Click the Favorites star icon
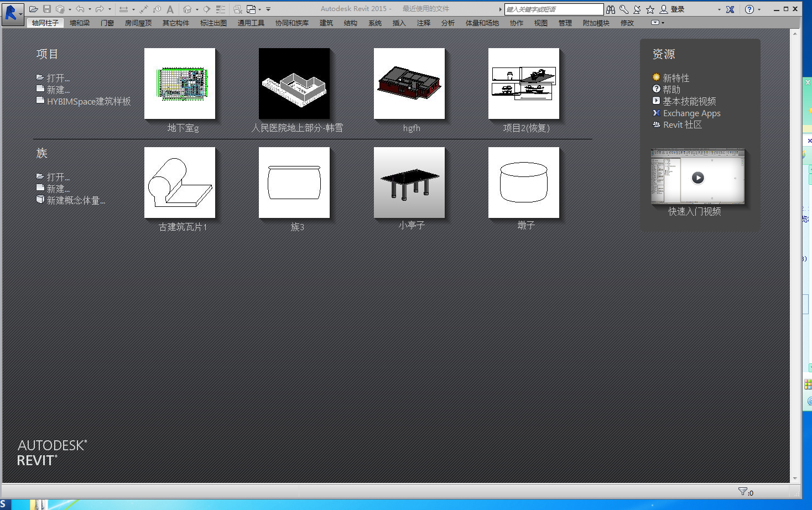The image size is (812, 510). tap(650, 9)
